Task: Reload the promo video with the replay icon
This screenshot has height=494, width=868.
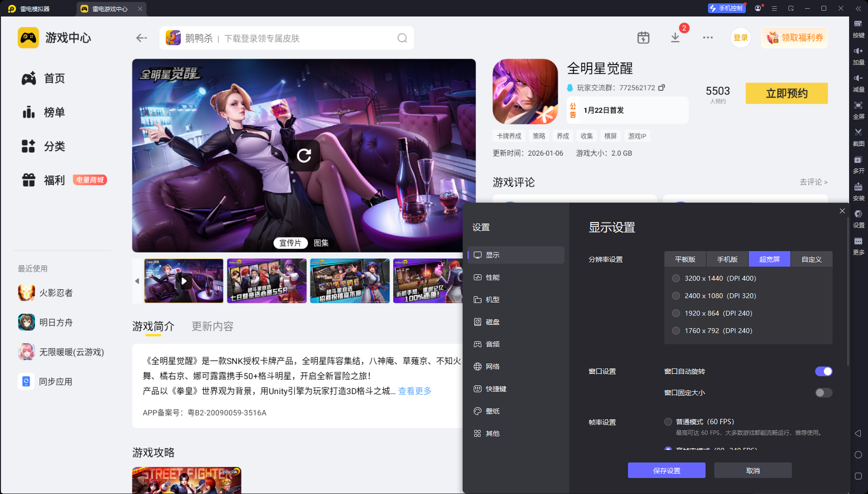Action: click(304, 156)
